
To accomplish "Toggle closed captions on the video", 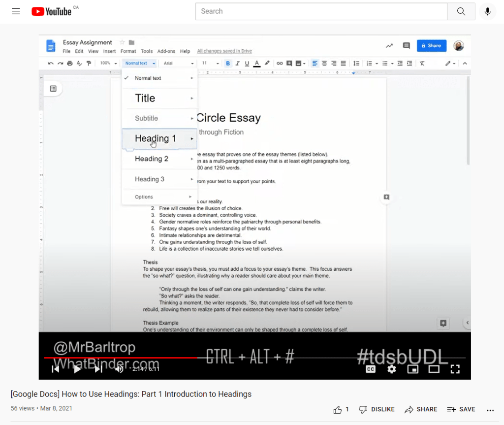I will coord(371,369).
